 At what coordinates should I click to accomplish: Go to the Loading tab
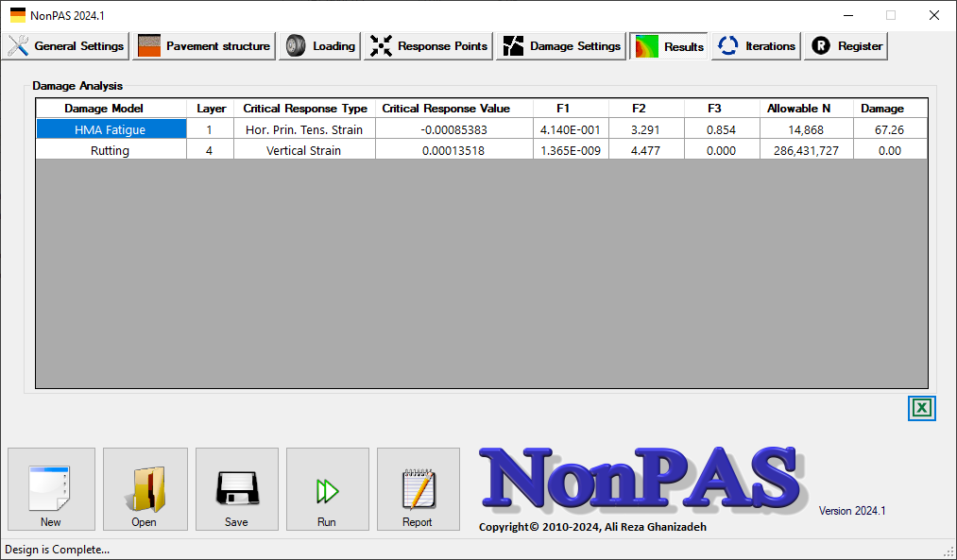point(320,46)
